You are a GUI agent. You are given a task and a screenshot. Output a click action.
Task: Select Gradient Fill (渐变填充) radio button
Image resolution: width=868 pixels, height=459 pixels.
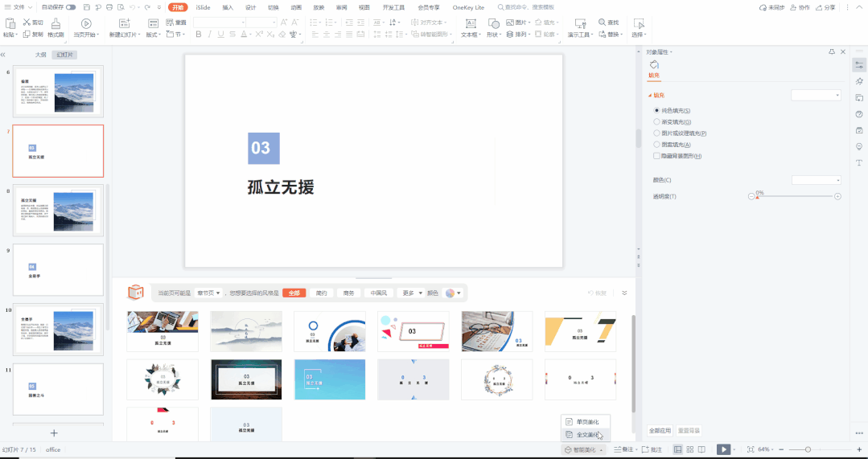coord(656,121)
